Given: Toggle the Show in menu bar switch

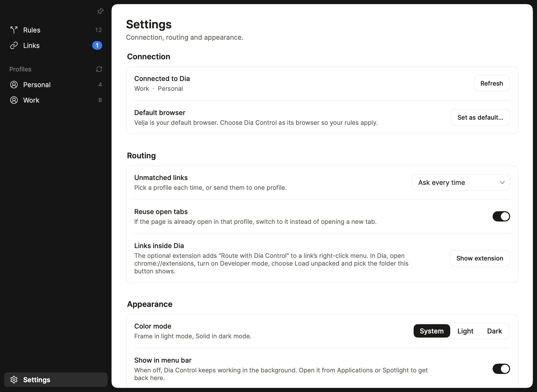Looking at the screenshot, I should pyautogui.click(x=501, y=369).
